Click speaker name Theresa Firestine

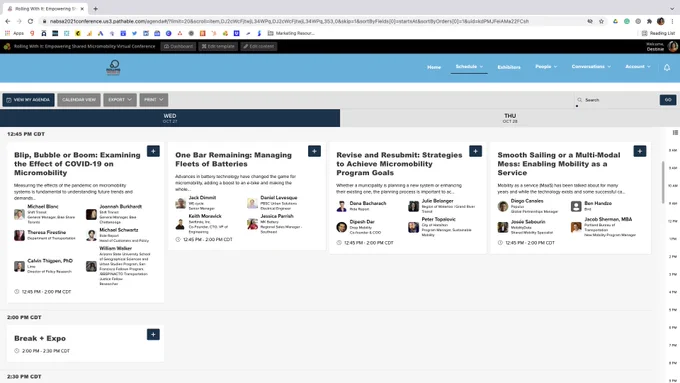pos(46,232)
